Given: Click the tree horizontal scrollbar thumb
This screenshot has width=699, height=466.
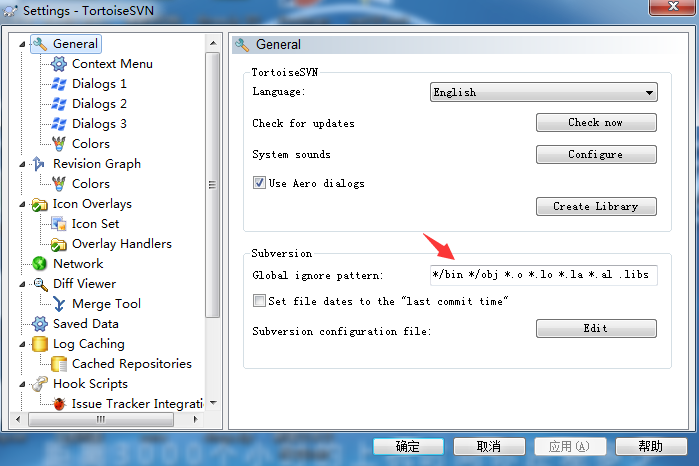Looking at the screenshot, I should 101,419.
